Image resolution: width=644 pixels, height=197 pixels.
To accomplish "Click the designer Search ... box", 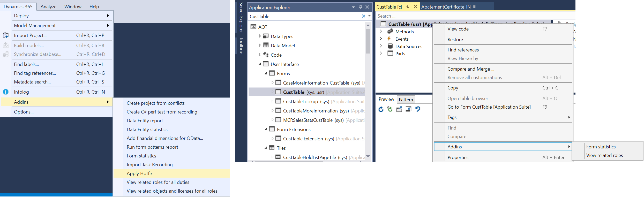I will (475, 16).
